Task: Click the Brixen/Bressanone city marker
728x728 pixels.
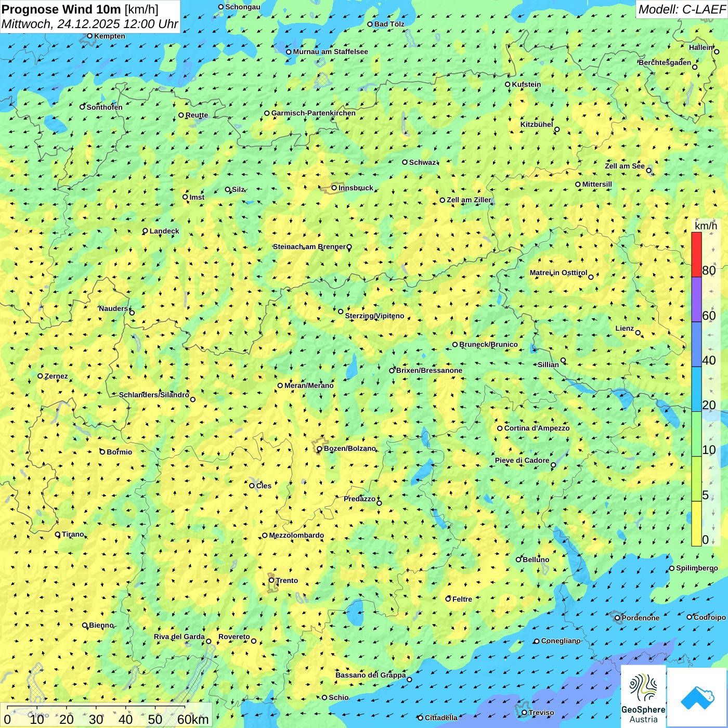Action: tap(392, 371)
